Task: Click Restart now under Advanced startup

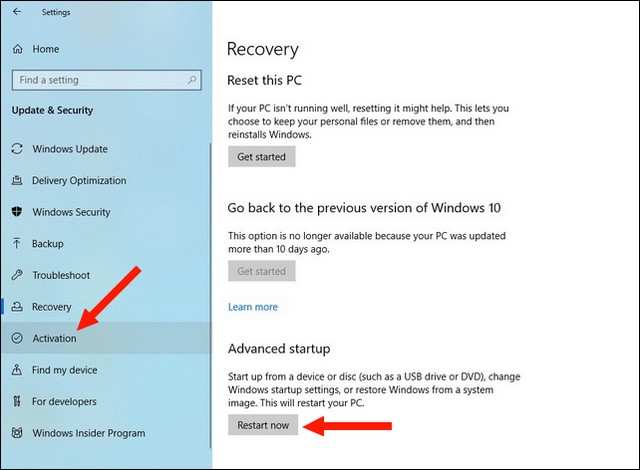Action: pos(263,425)
